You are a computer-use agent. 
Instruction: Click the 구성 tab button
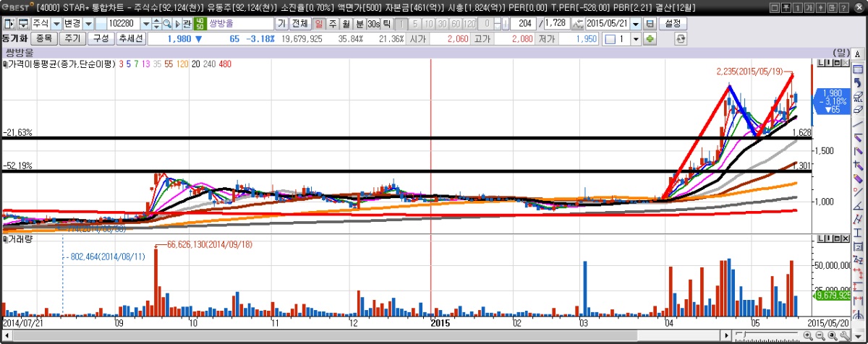pos(101,38)
